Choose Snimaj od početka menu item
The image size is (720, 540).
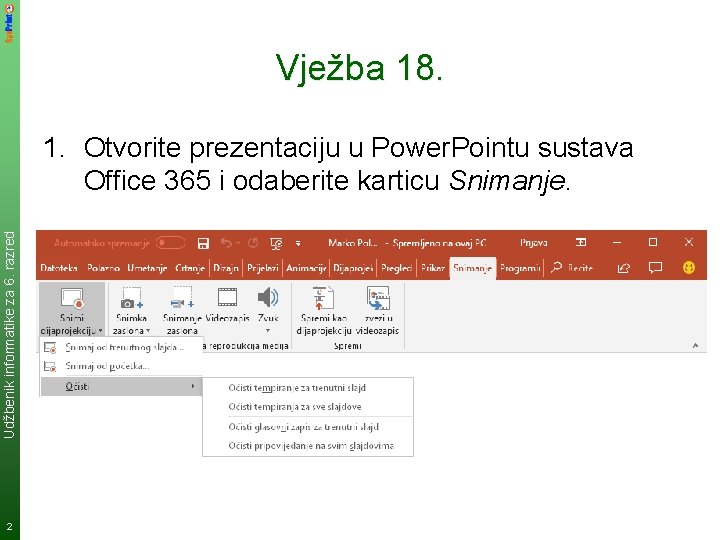[121, 366]
